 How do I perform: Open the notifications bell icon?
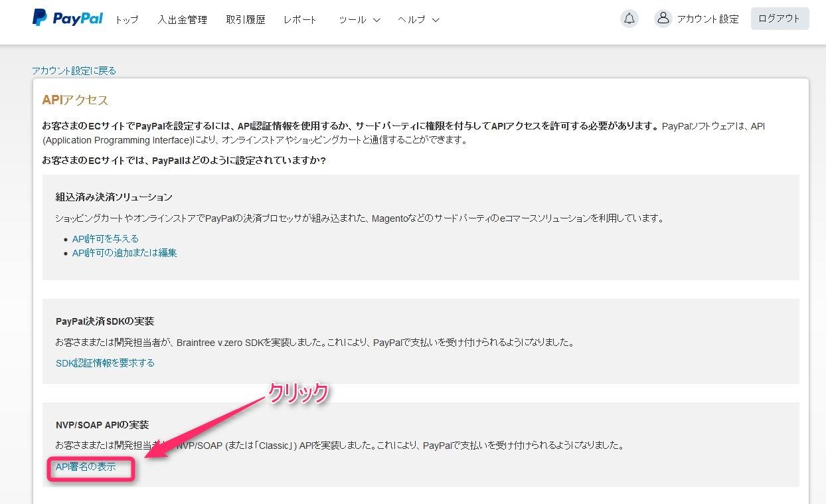pyautogui.click(x=629, y=19)
